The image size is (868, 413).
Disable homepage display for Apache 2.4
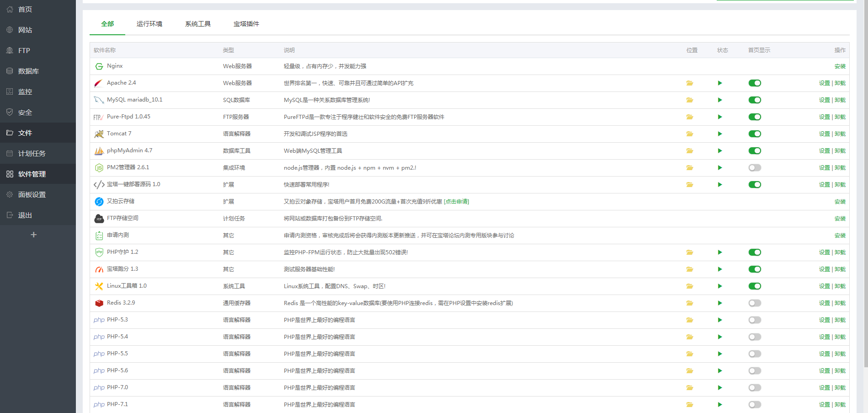click(755, 83)
